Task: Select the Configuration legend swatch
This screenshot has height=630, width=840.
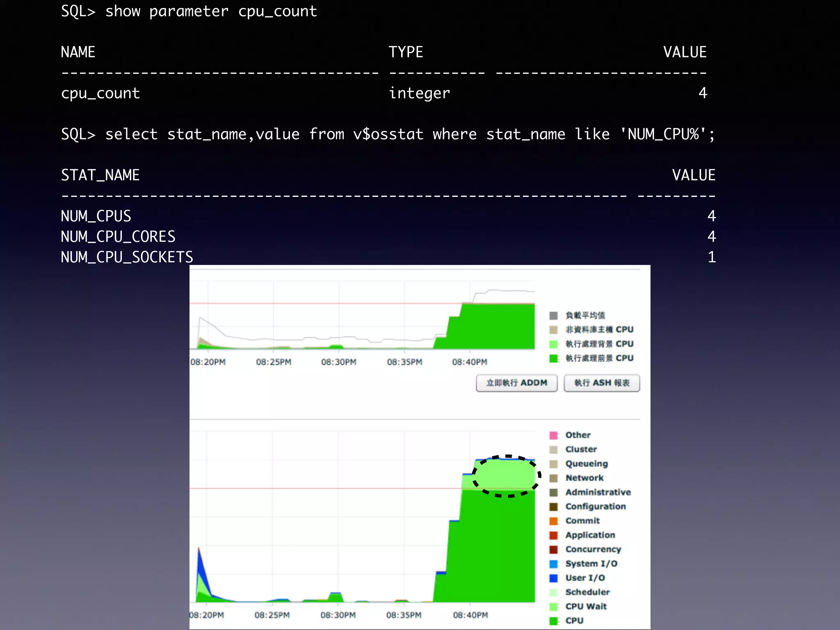Action: pos(553,507)
